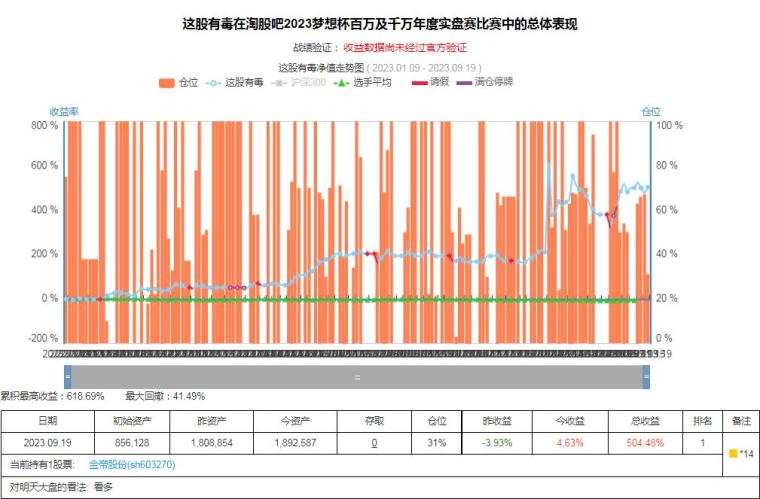Click the page heading about 2023梦想杯
The height and width of the screenshot is (499, 760).
380,24
